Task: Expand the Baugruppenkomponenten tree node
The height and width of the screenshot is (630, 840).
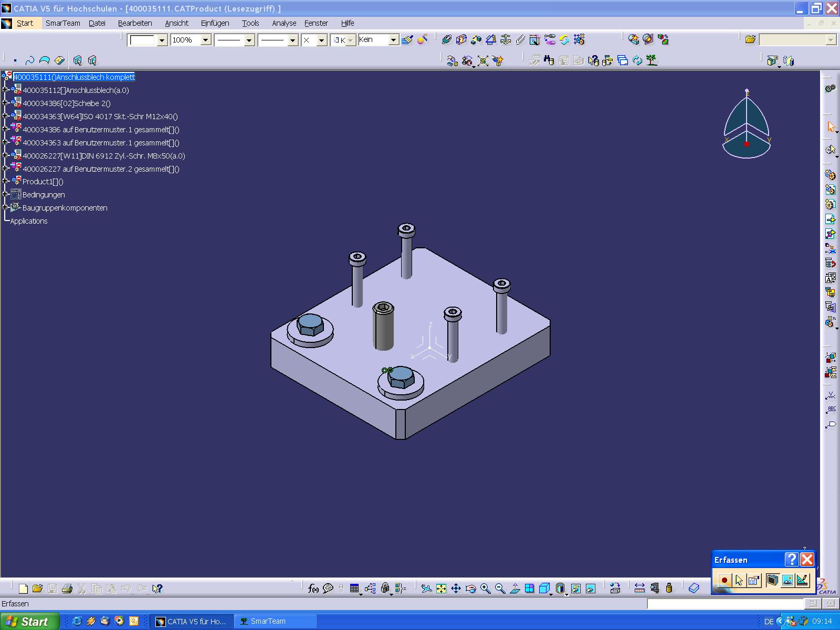Action: click(5, 207)
